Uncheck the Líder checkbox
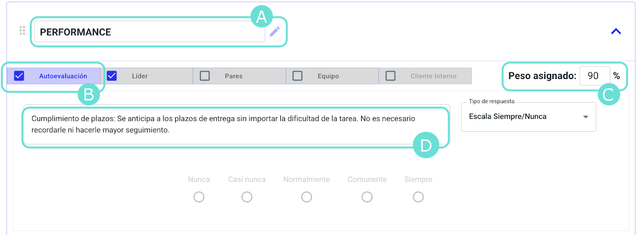Viewport: 644px width, 235px height. [112, 76]
